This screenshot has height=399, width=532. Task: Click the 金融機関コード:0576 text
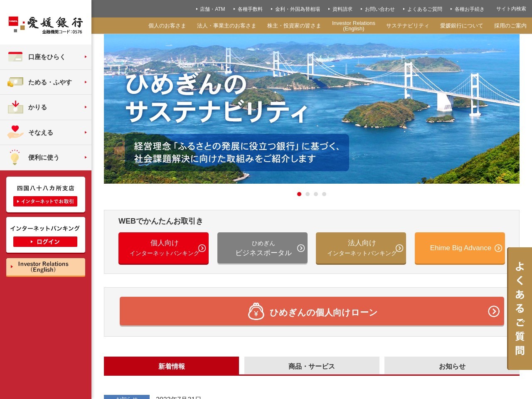pos(62,32)
